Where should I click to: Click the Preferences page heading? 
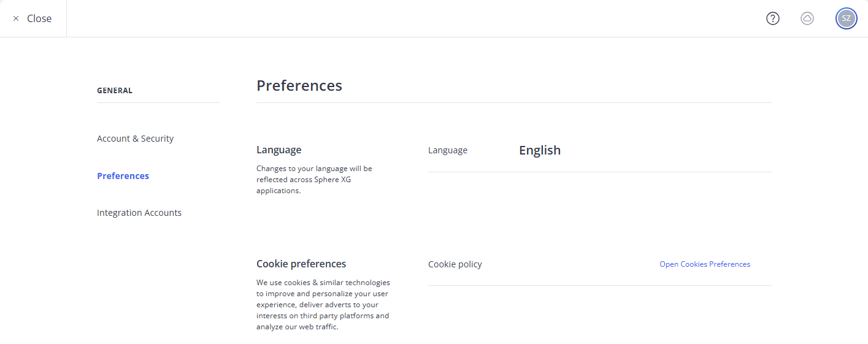tap(299, 85)
